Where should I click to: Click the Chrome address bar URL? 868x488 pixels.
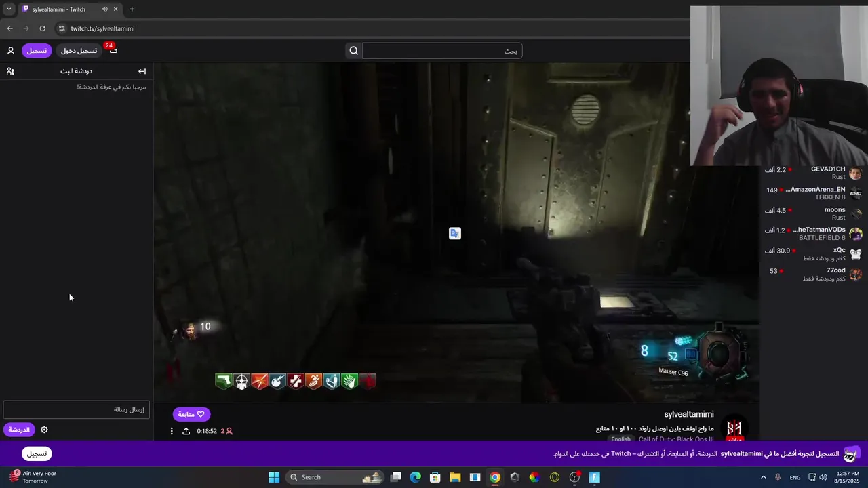(102, 28)
